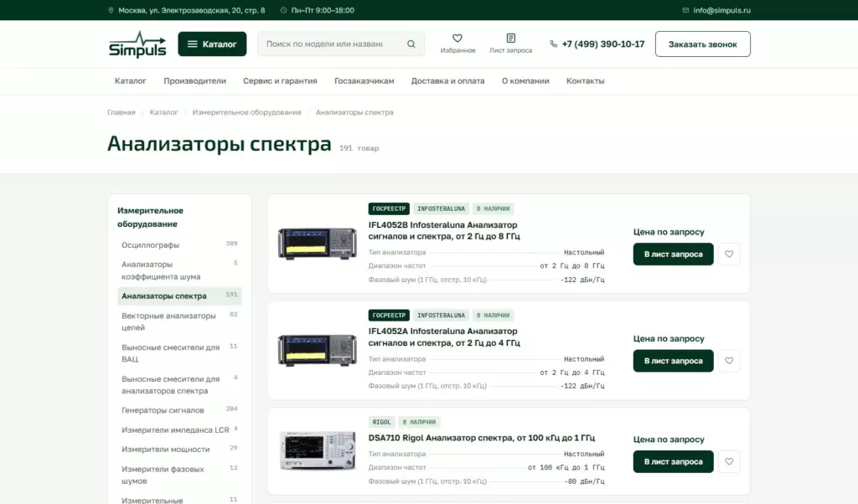Click 'от 2 Гц до 8 ГГц' value
858x504 pixels.
tap(572, 265)
